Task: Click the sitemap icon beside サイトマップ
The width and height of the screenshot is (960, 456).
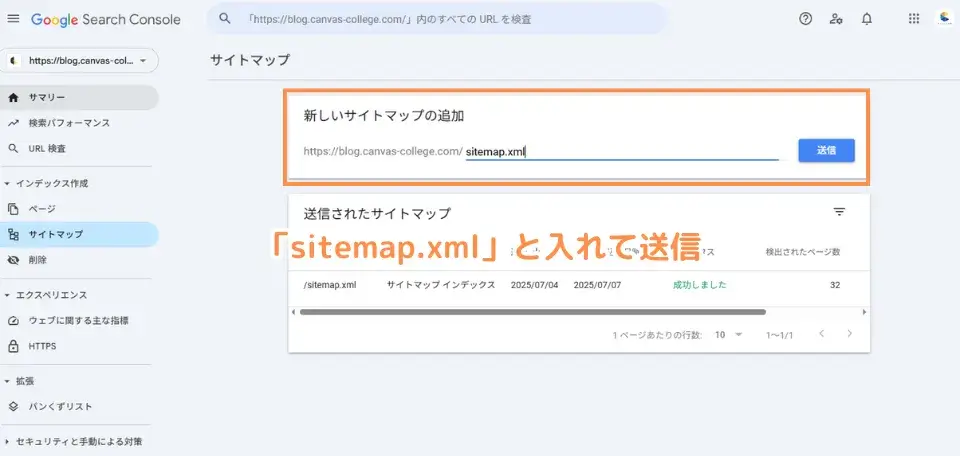Action: (x=13, y=234)
